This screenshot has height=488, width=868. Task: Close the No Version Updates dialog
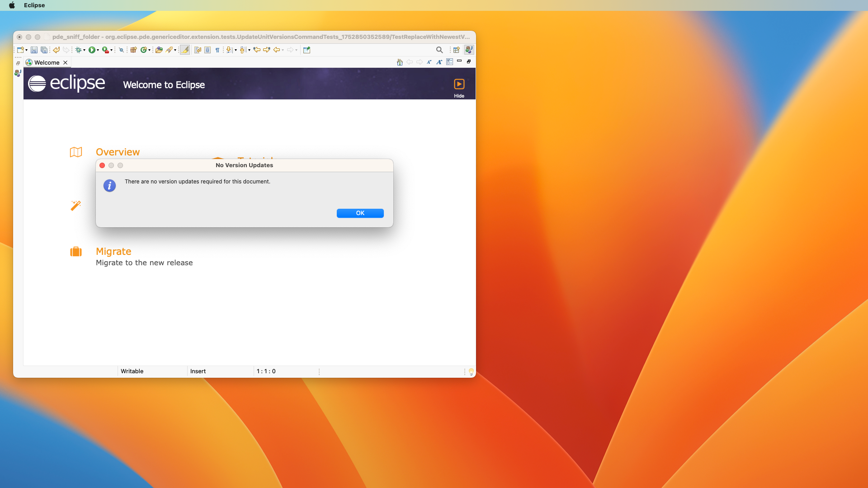[x=102, y=165]
